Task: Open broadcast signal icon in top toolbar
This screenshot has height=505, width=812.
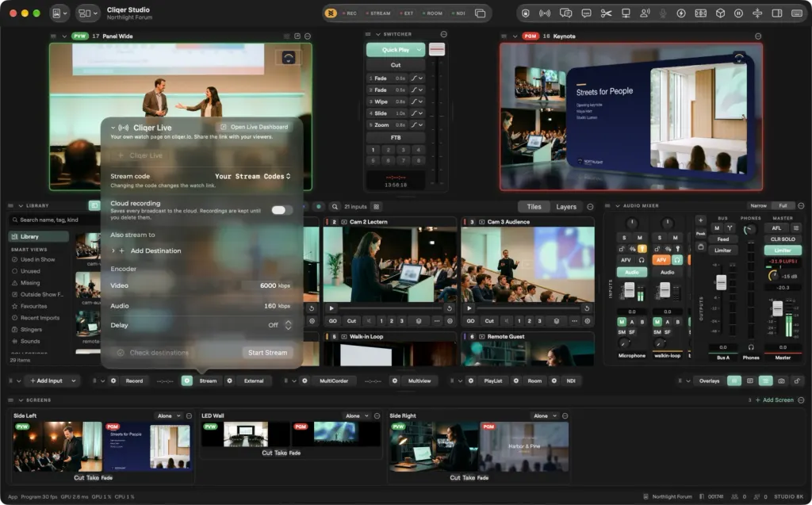Action: click(545, 13)
